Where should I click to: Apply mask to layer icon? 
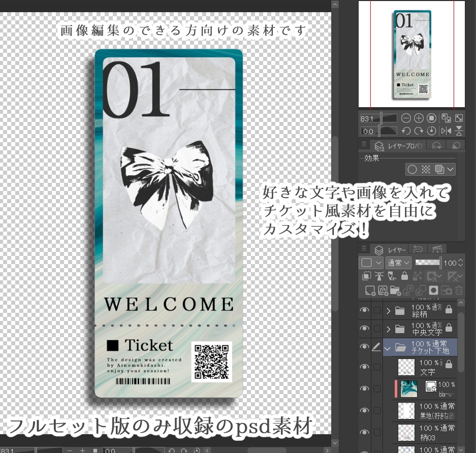[x=446, y=290]
